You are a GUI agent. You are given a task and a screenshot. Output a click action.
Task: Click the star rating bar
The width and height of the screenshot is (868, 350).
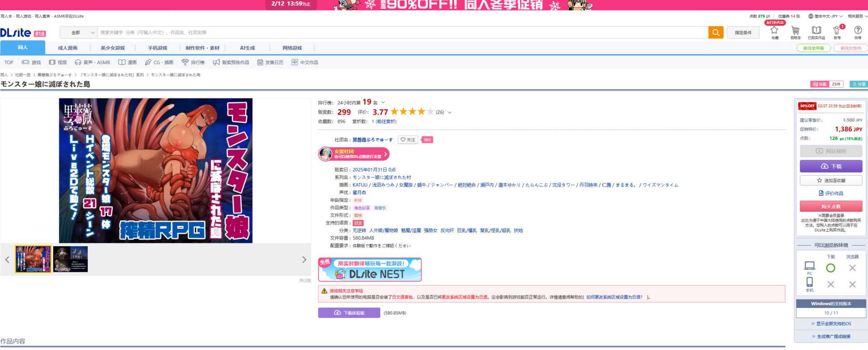[412, 112]
